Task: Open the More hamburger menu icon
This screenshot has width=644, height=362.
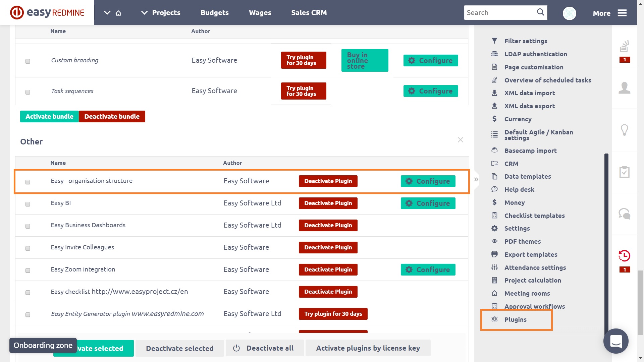Action: [x=622, y=13]
